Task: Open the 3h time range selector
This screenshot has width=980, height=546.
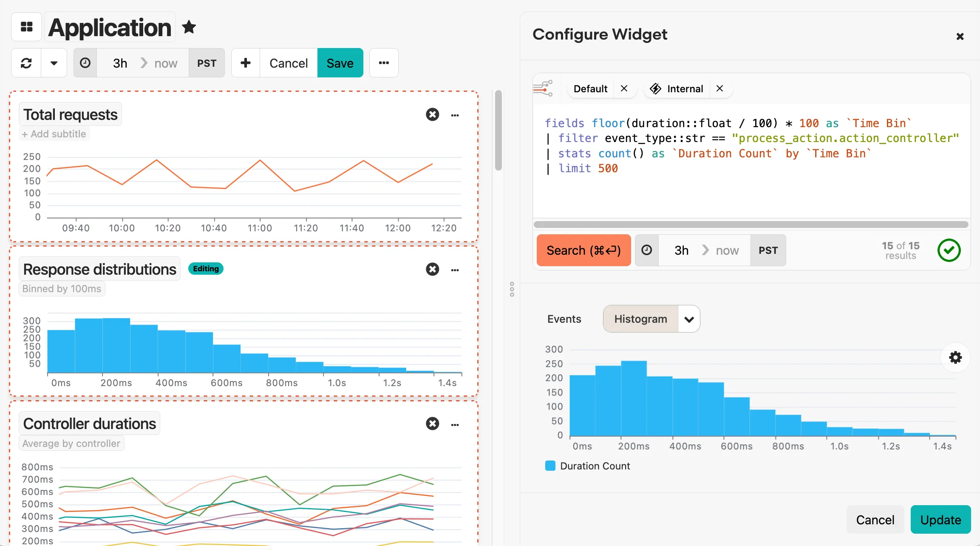Action: (x=119, y=63)
